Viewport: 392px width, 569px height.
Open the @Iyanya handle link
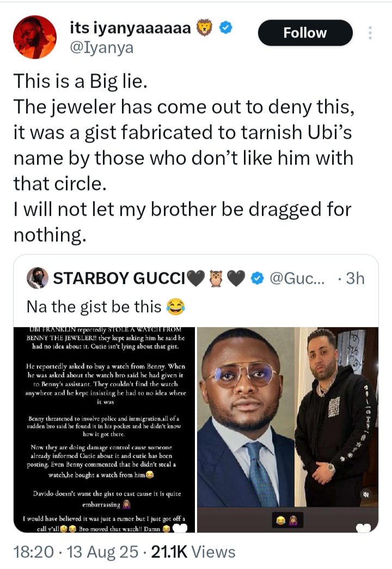click(x=102, y=48)
